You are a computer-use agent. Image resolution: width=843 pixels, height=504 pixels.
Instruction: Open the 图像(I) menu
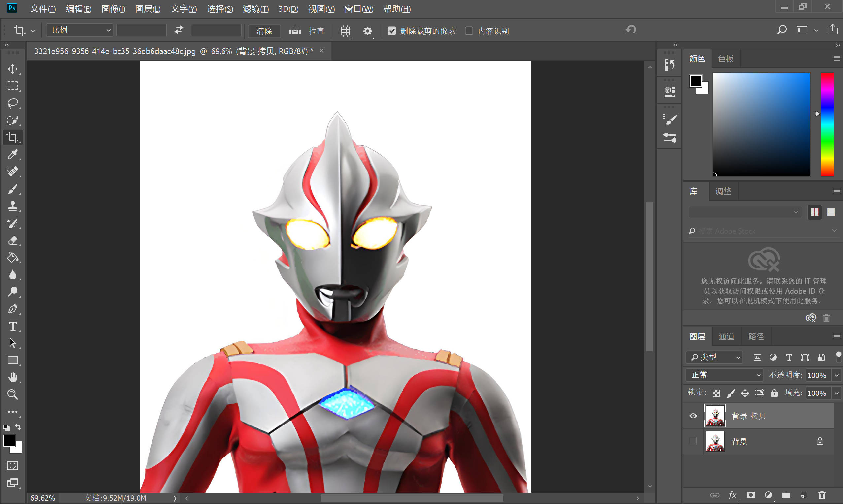(114, 9)
